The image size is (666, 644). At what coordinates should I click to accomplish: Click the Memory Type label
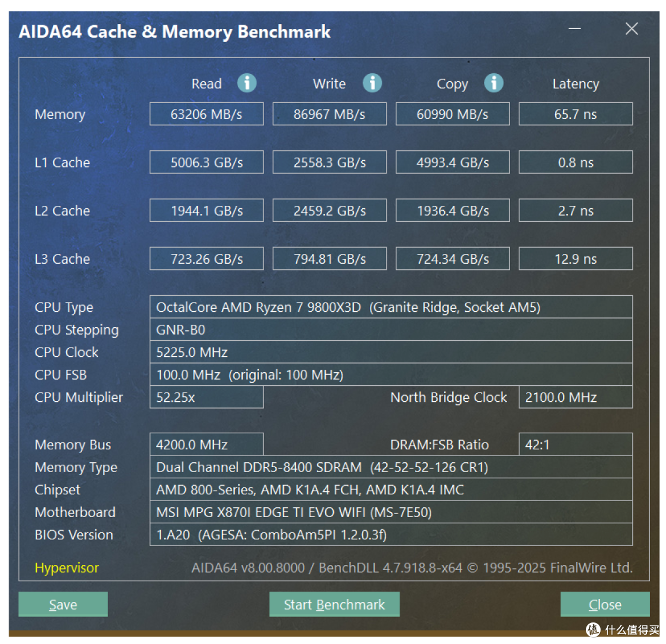[76, 467]
